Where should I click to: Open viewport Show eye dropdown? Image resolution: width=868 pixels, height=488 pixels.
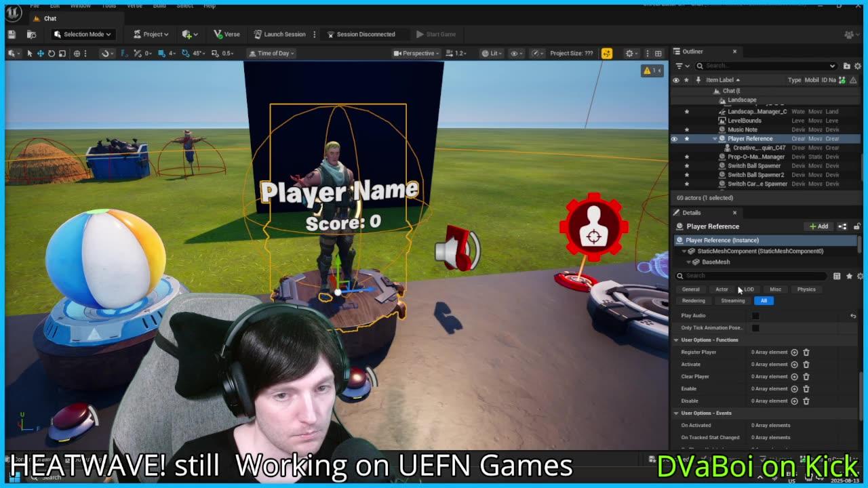[x=517, y=54]
